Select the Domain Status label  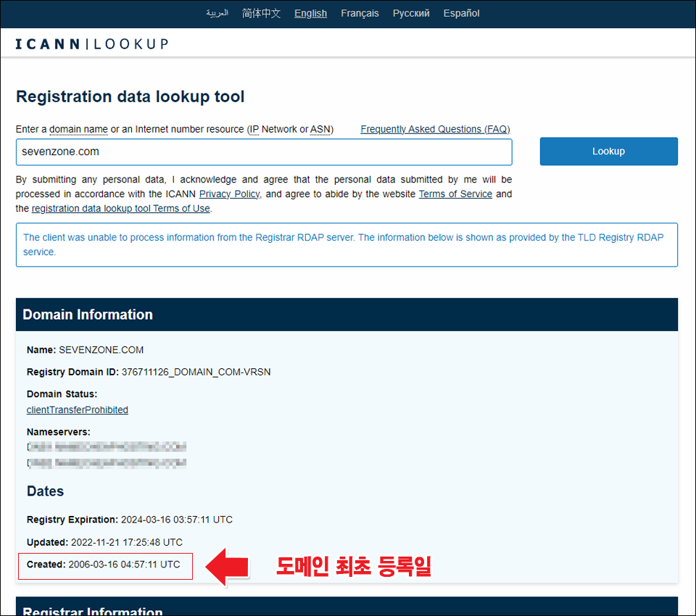(x=62, y=394)
